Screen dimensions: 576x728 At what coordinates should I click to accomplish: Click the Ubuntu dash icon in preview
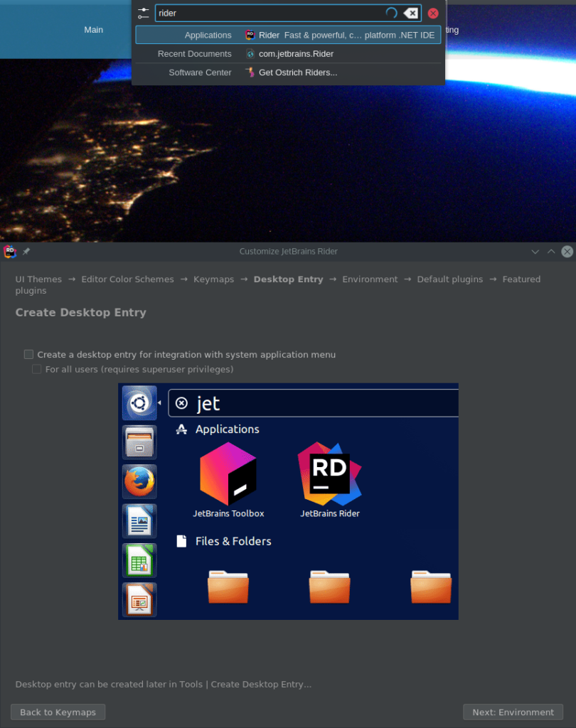click(139, 402)
